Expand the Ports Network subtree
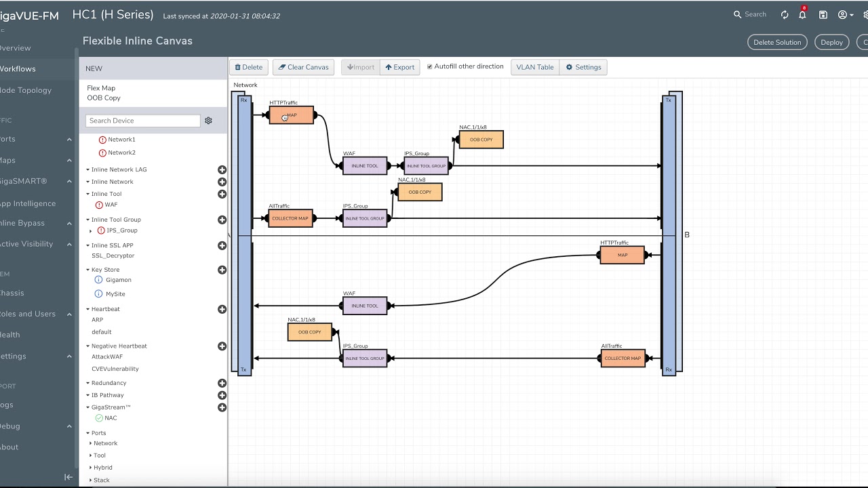 pos(91,443)
